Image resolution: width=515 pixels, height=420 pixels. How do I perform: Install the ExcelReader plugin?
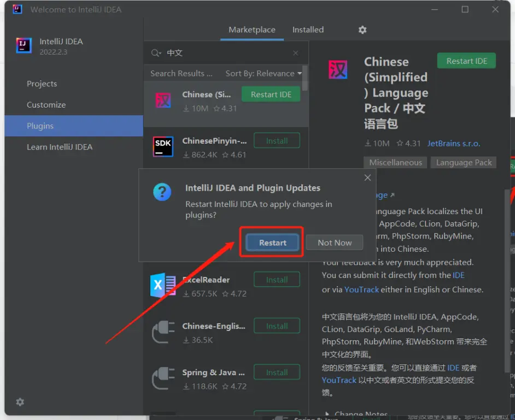[x=277, y=280]
